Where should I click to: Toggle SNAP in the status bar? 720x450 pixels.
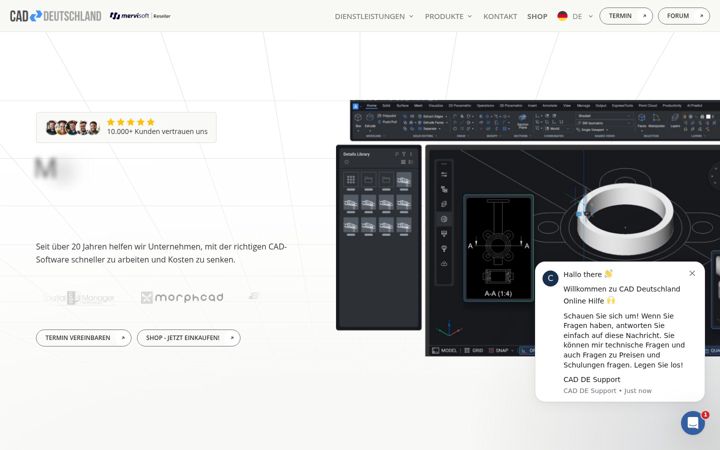coord(498,350)
